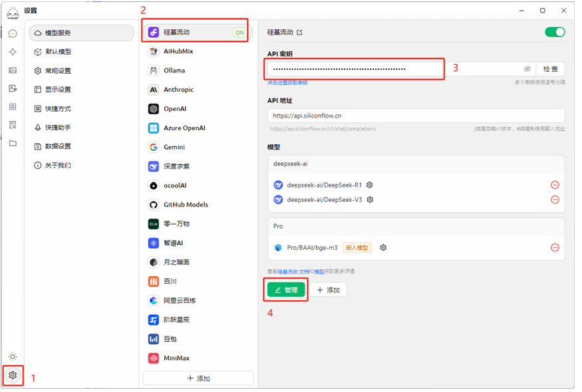Open the chat assistant sidebar icon
The width and height of the screenshot is (582, 392).
coord(13,34)
